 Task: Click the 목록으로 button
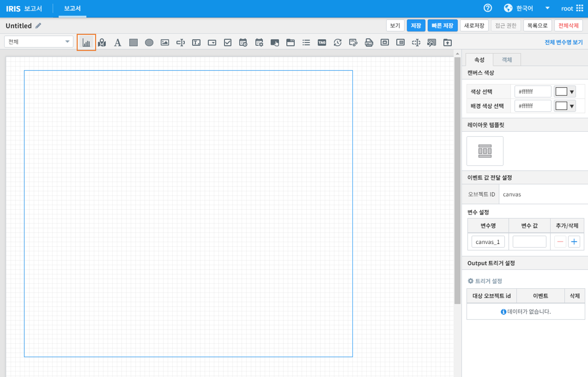(537, 25)
